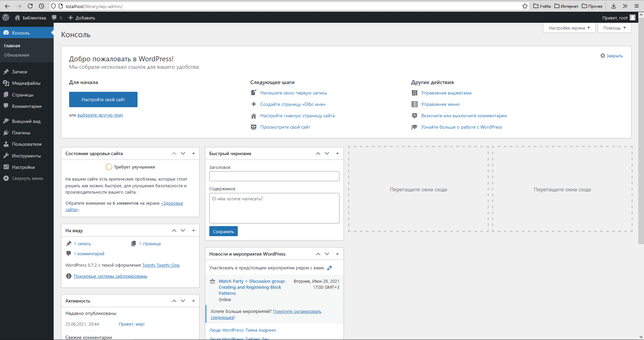
Task: Move На виду widget up
Action: click(174, 230)
